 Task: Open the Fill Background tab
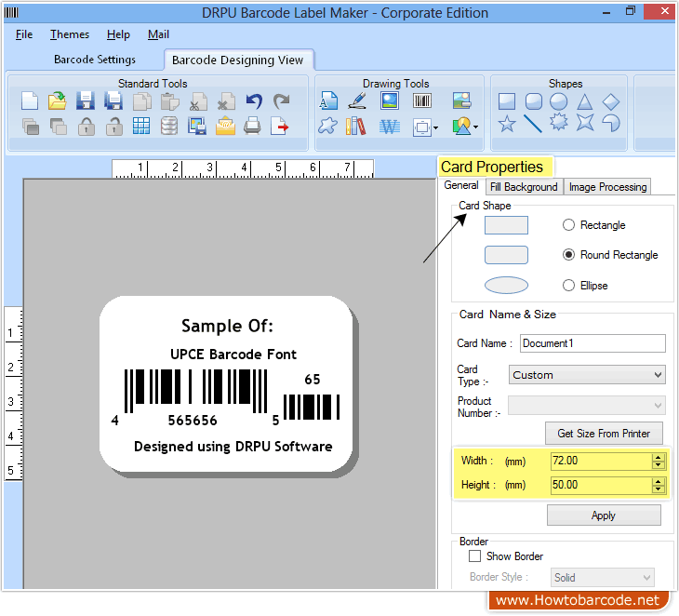tap(524, 187)
